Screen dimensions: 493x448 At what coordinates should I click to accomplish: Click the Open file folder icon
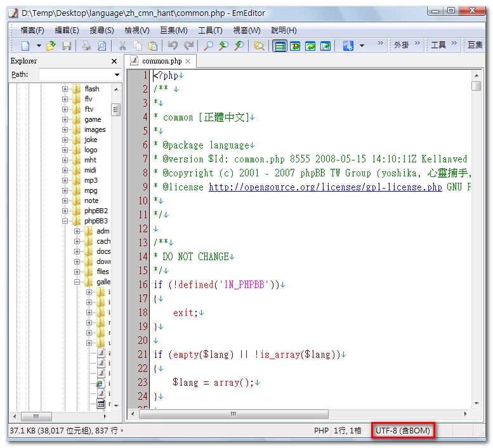click(x=51, y=46)
